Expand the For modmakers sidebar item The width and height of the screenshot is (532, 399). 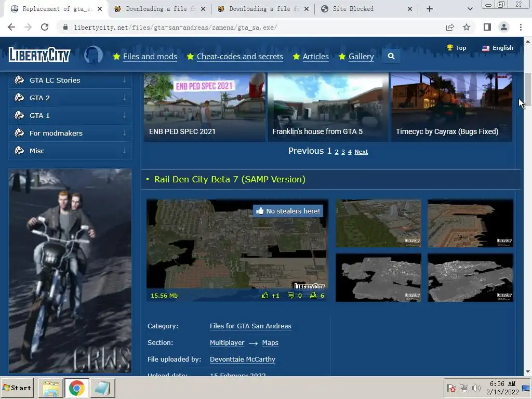click(70, 133)
